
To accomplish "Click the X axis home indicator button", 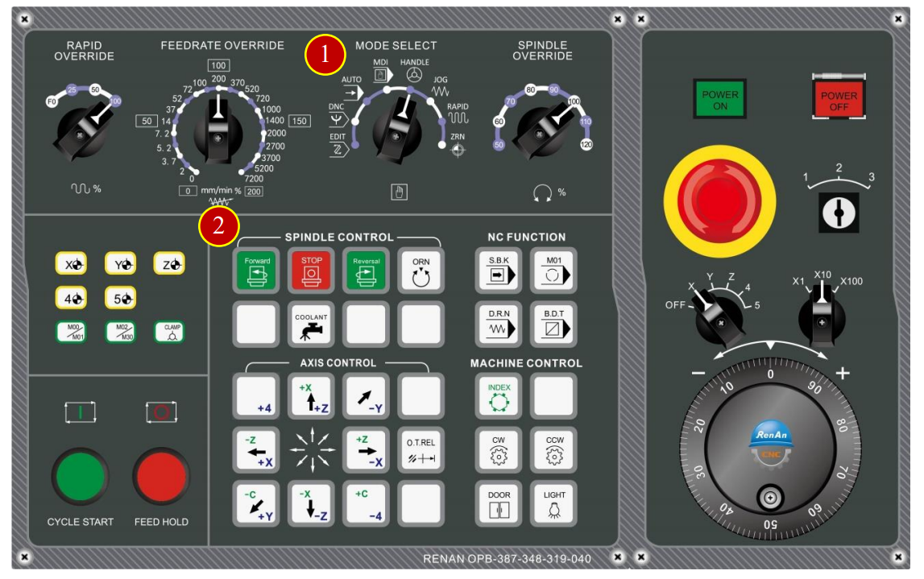I will 72,264.
